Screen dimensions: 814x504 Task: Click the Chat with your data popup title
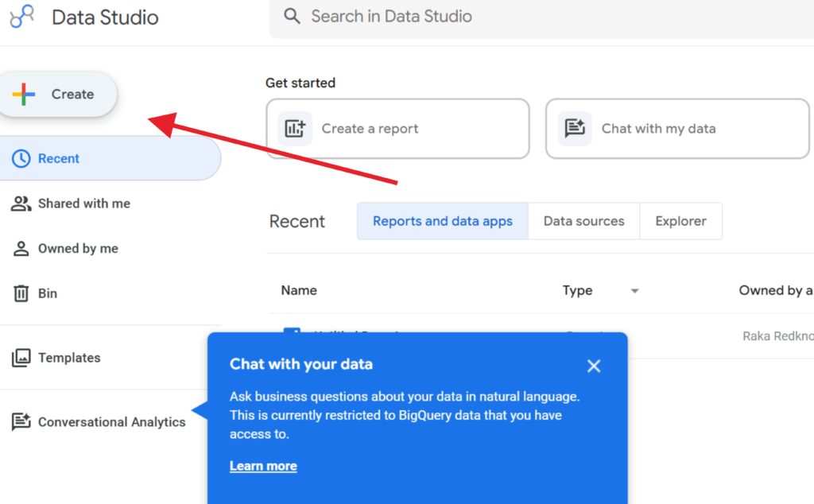301,364
